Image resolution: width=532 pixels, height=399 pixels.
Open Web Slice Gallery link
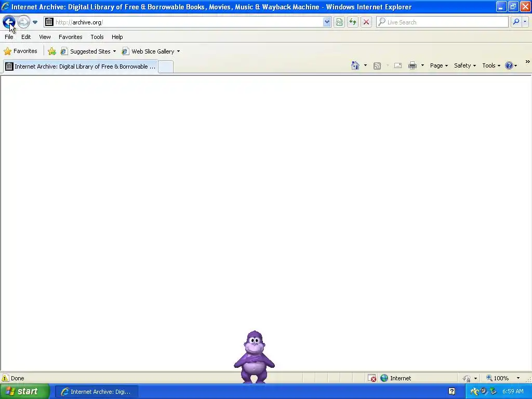pos(153,51)
